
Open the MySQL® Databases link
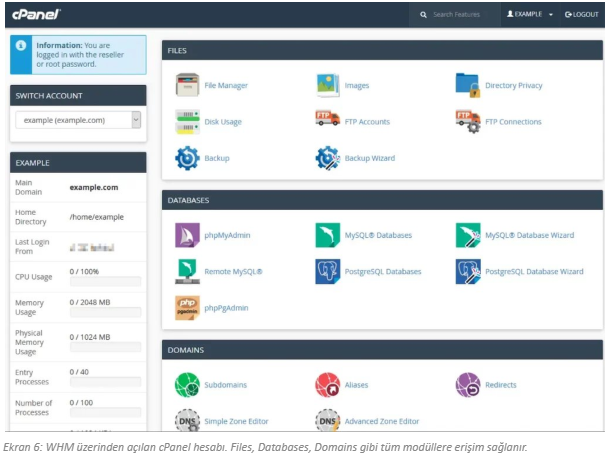click(378, 235)
